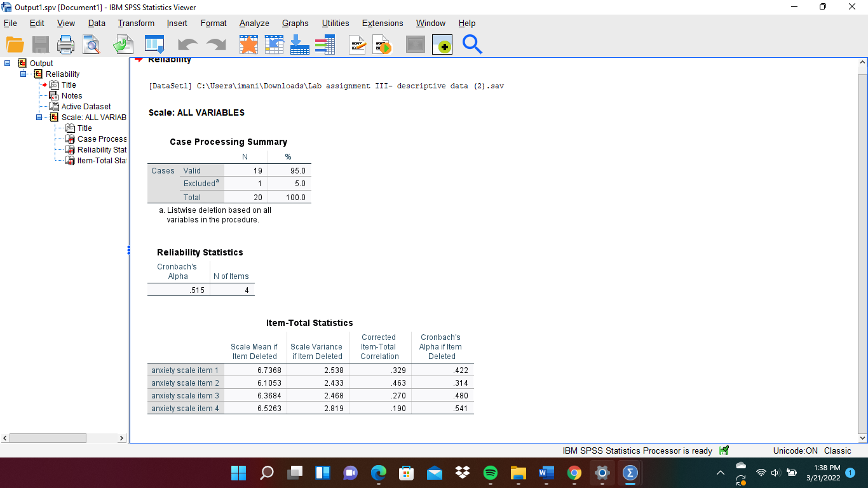Print the output document
The height and width of the screenshot is (488, 868).
point(65,45)
